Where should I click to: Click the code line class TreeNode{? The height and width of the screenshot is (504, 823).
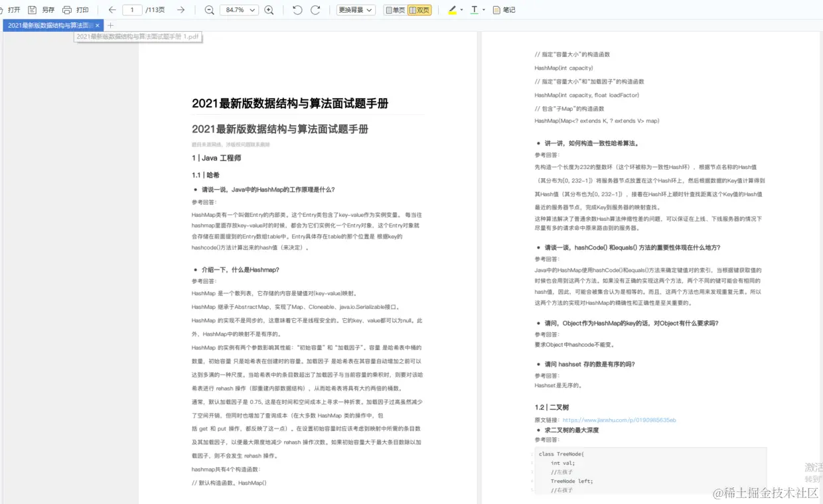point(561,454)
